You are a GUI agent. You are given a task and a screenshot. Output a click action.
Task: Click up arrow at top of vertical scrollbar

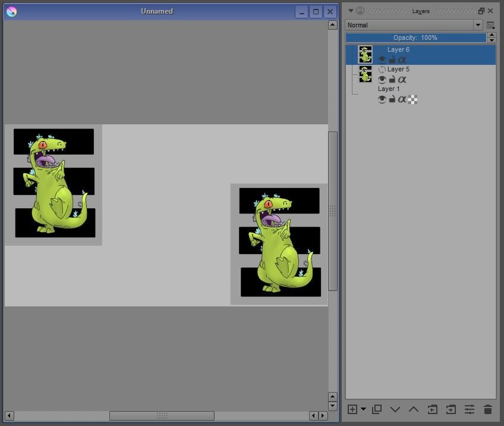coord(333,25)
